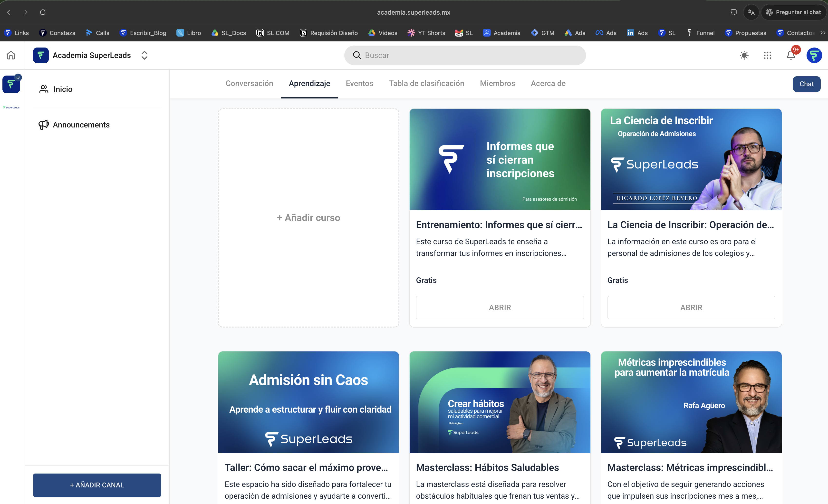Image resolution: width=828 pixels, height=504 pixels.
Task: Click the share icon beside the translate icon
Action: 733,12
